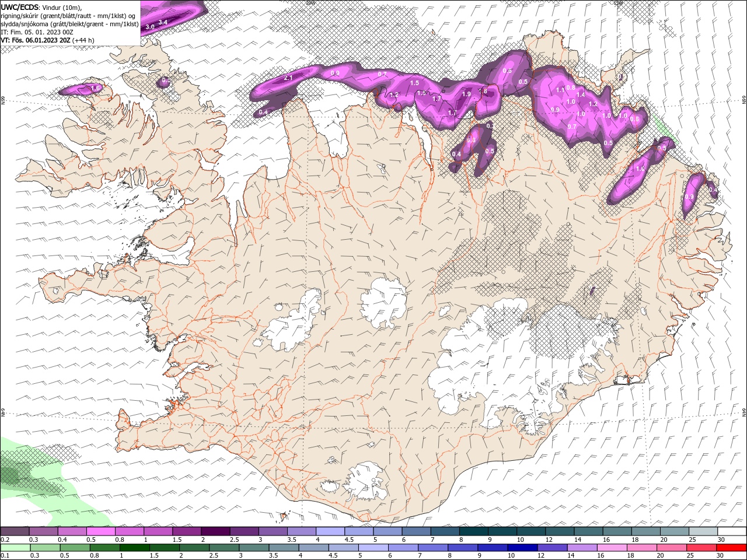Select the 0.8 swatch in the lower legend row
747x560 pixels.
pos(105,548)
